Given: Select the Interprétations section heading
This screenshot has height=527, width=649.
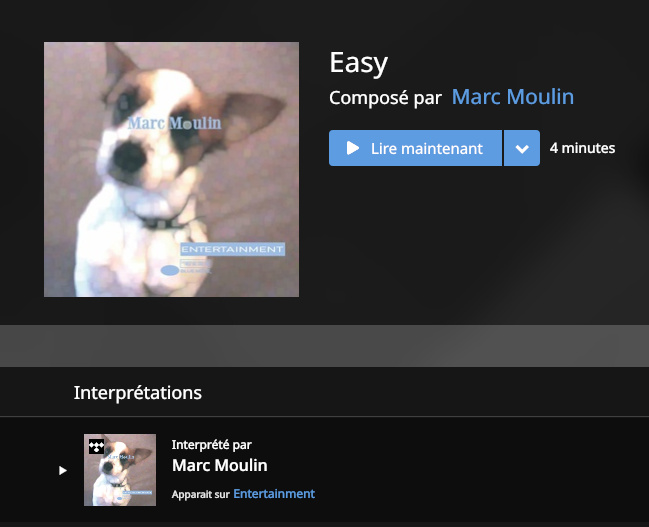Looking at the screenshot, I should coord(138,392).
